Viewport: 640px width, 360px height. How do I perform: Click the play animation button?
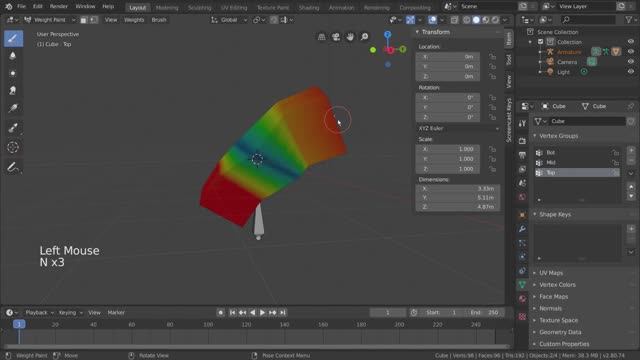[x=262, y=313]
